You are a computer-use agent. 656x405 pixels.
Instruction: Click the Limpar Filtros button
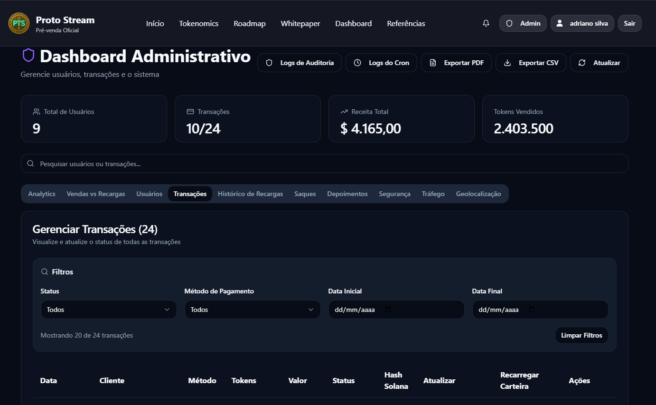point(581,336)
